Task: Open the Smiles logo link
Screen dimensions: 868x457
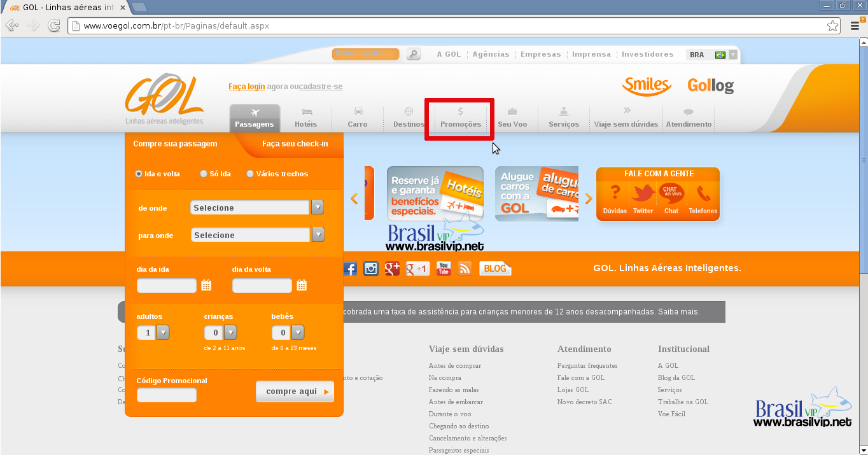Action: (647, 86)
